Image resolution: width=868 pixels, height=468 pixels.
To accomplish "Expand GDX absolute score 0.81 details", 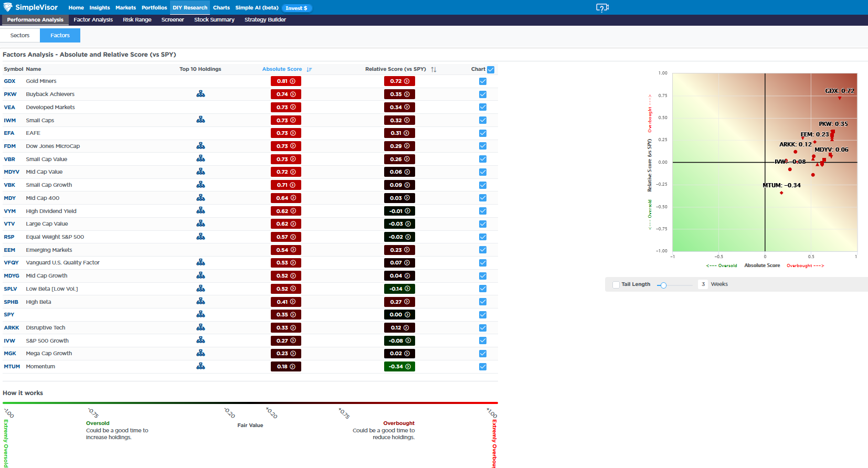I will tap(286, 81).
